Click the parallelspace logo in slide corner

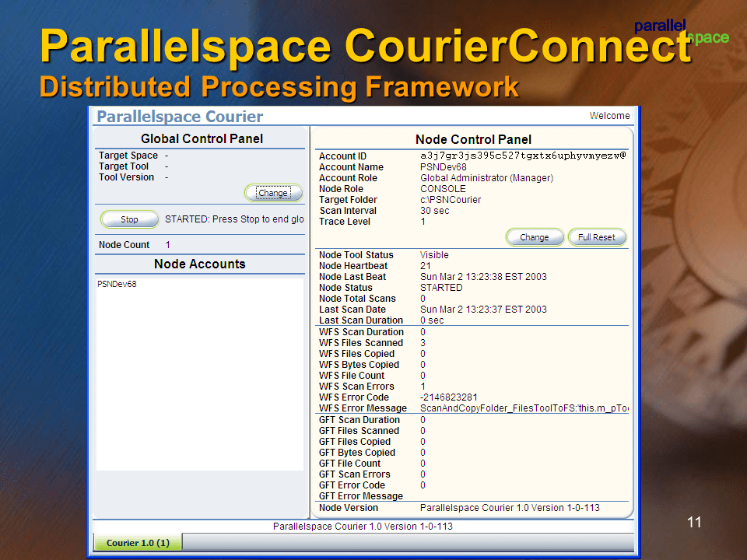click(681, 32)
